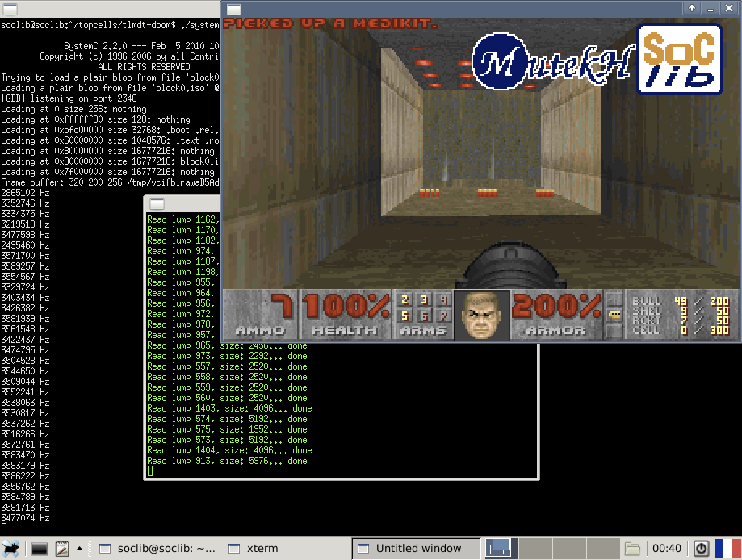Click 'Read lump 1162,' line in xterm

tap(183, 219)
